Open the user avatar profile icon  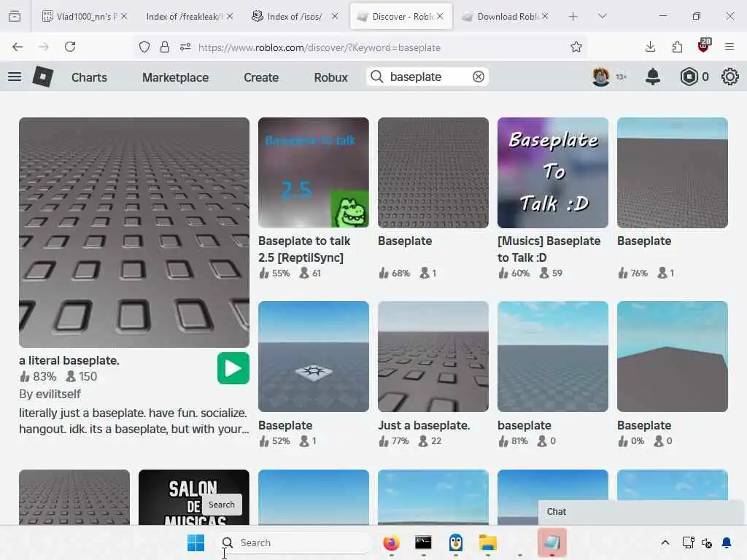pyautogui.click(x=601, y=77)
